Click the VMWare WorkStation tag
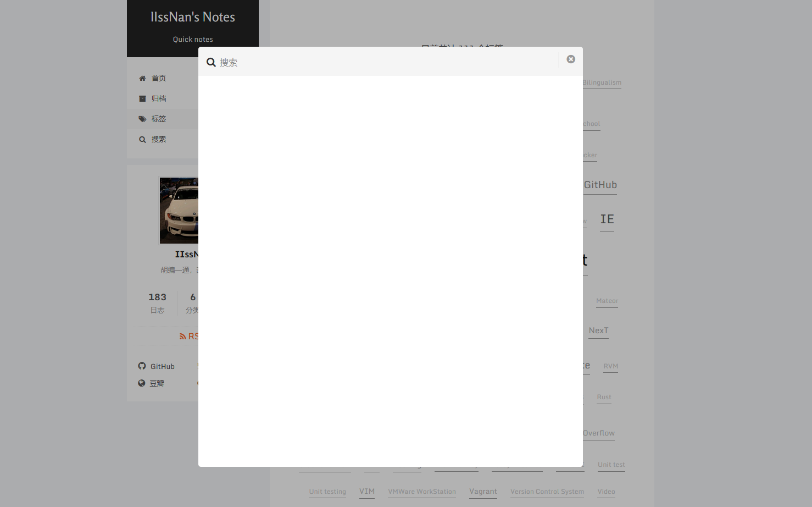This screenshot has height=507, width=812. (x=422, y=492)
